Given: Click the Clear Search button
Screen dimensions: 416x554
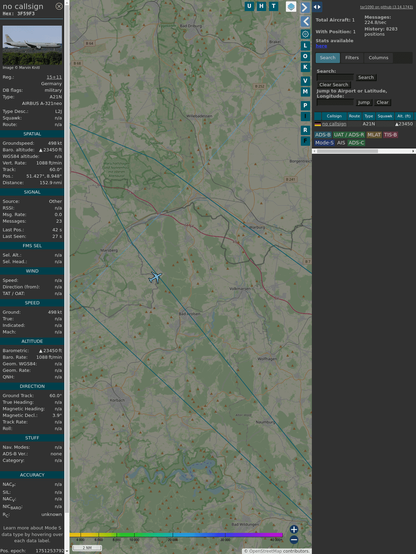Looking at the screenshot, I should coord(334,85).
